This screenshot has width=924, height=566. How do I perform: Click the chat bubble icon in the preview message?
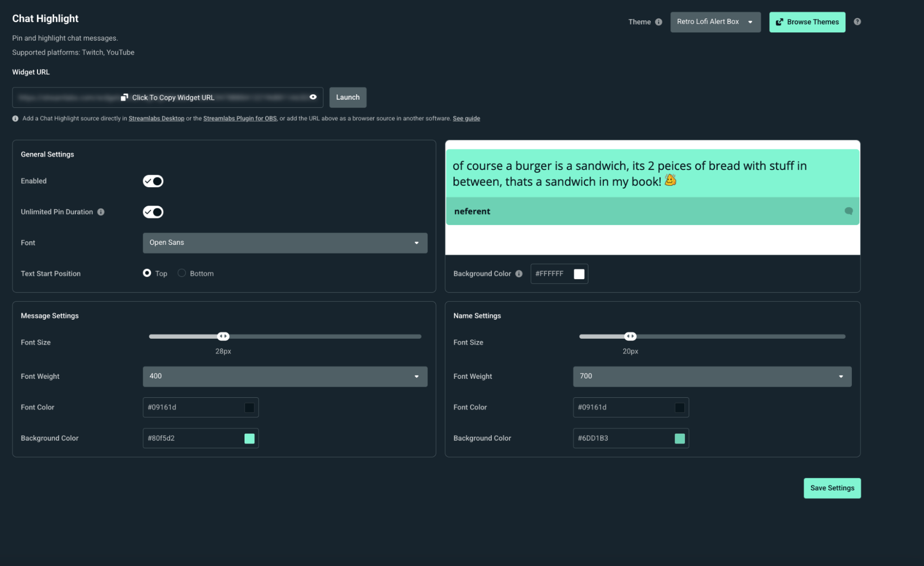click(848, 211)
